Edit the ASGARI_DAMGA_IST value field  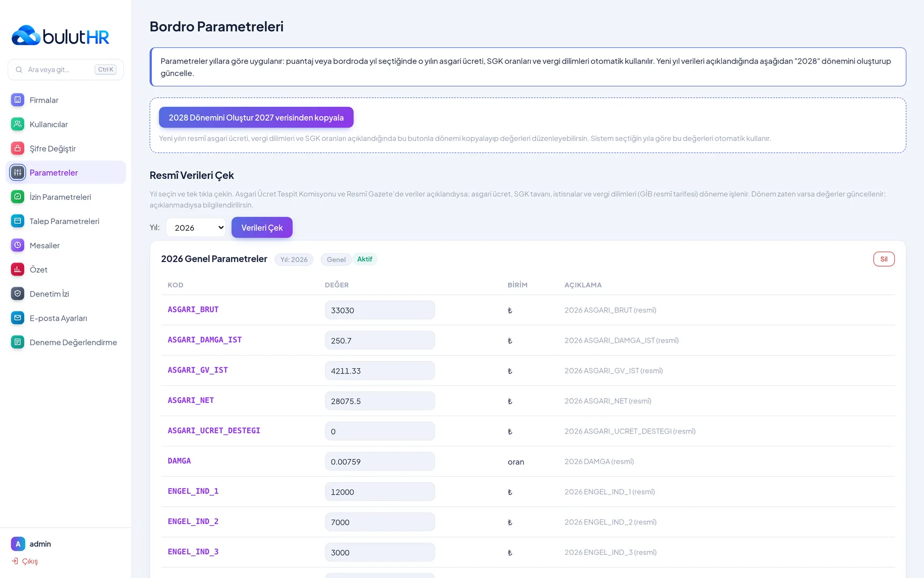click(x=380, y=340)
